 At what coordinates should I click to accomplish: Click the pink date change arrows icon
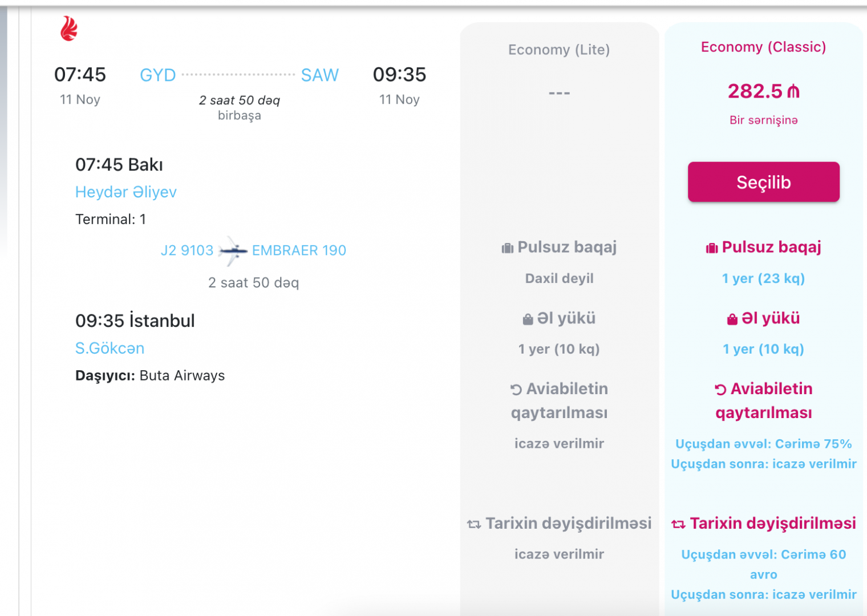point(678,524)
